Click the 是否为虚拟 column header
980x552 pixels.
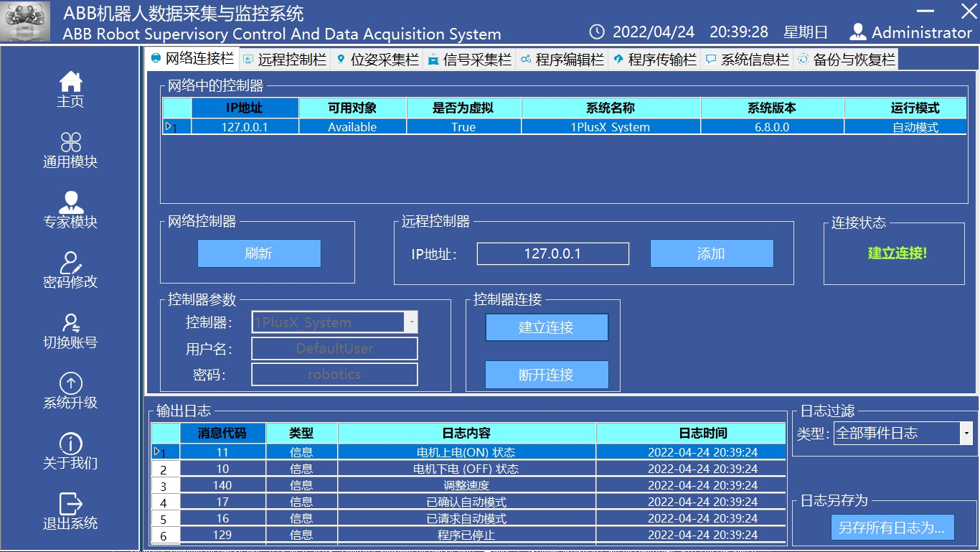click(x=463, y=108)
